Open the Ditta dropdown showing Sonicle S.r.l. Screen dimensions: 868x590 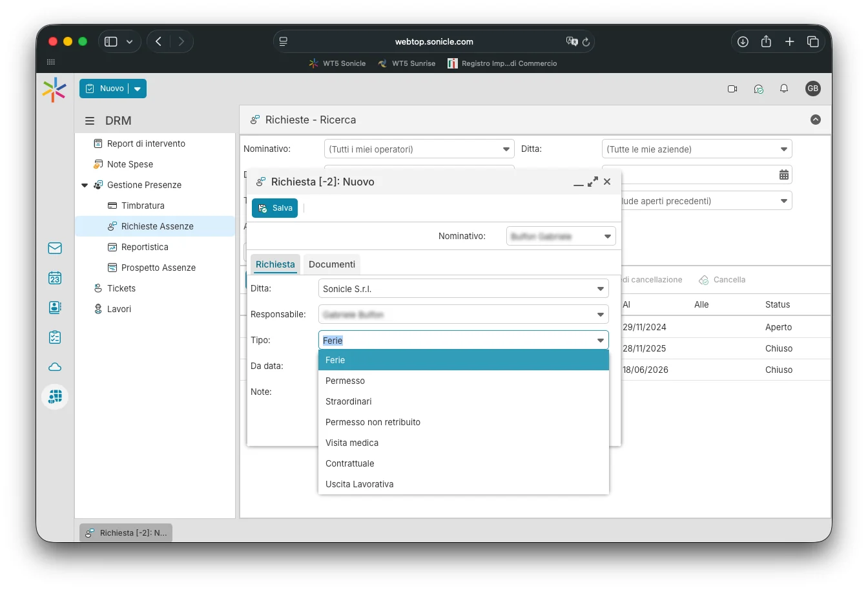[x=600, y=289]
